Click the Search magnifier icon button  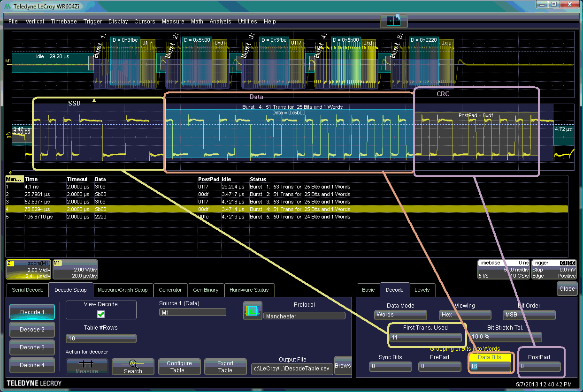pos(133,366)
